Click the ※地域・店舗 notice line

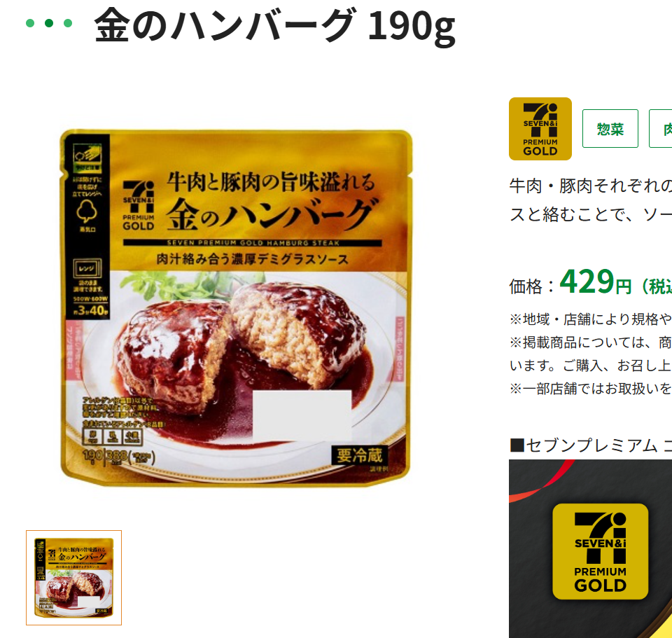[591, 319]
